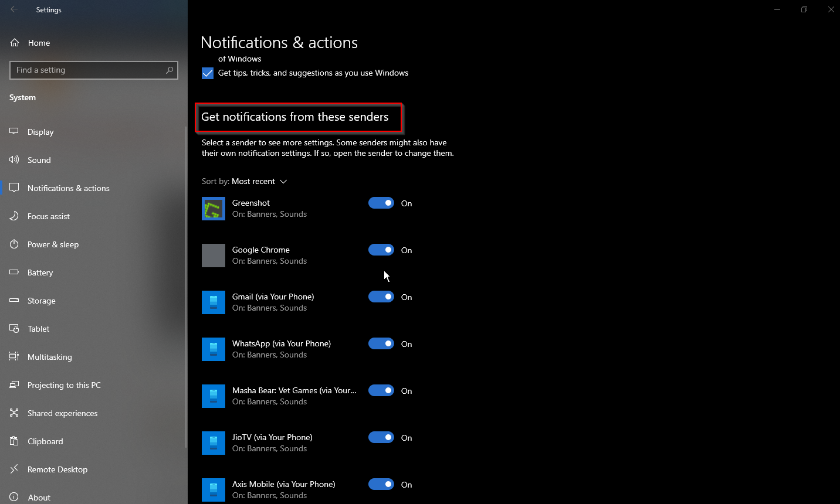Screen dimensions: 840x504
Task: Click the Projecting to this PC icon
Action: click(x=14, y=384)
